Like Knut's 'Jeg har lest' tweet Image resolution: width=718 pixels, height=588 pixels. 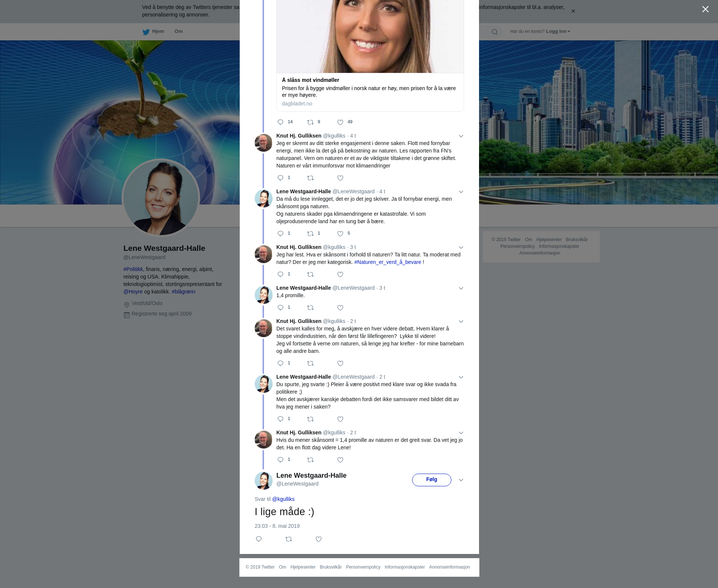point(340,274)
